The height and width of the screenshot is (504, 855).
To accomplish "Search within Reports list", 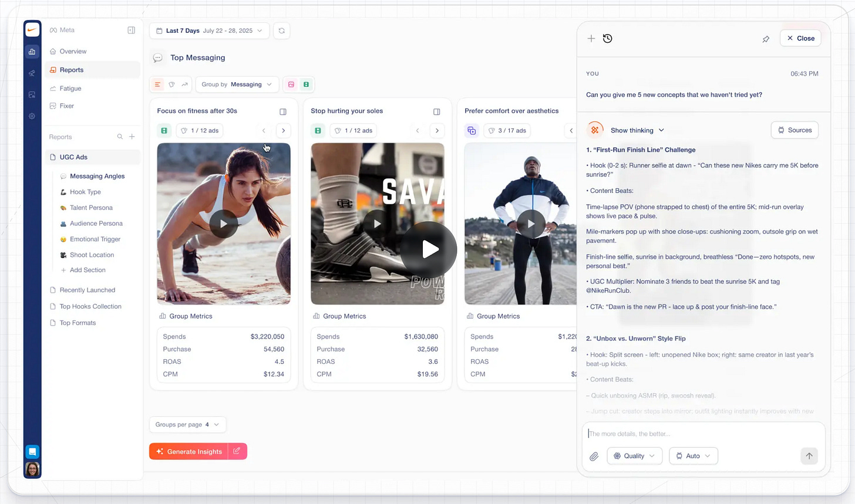I will 120,137.
